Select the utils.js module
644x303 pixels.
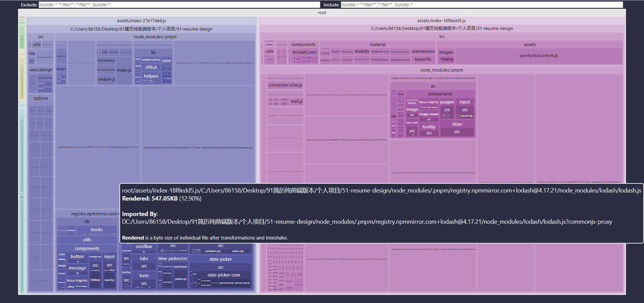tap(151, 67)
